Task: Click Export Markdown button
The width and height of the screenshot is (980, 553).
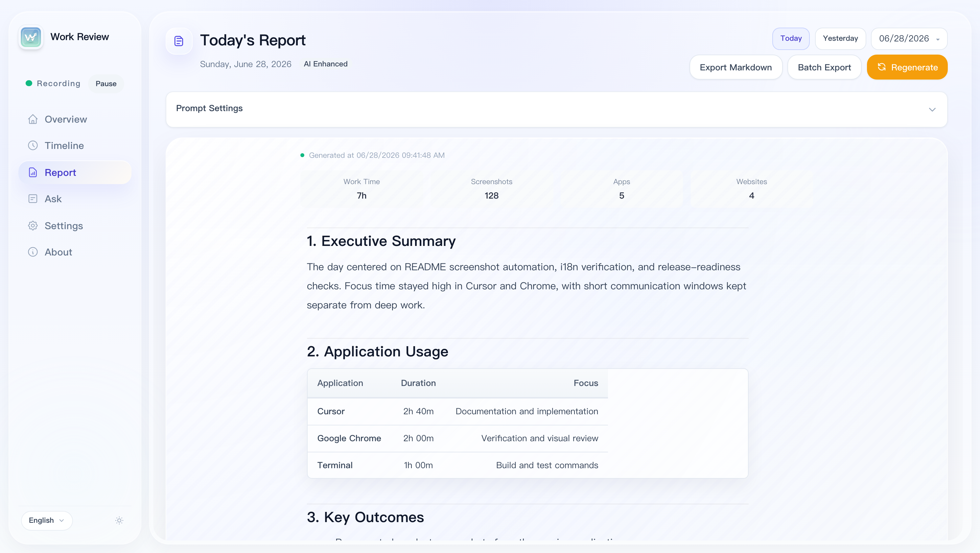Action: coord(735,67)
